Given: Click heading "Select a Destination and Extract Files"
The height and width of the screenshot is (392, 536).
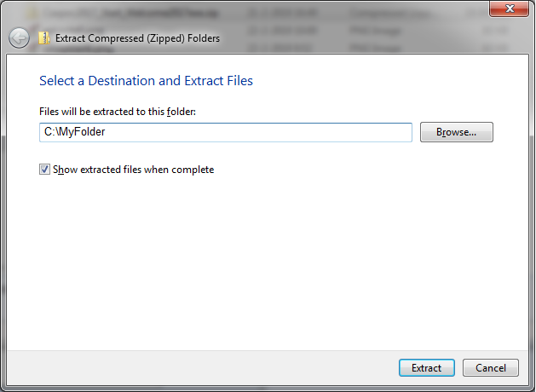Looking at the screenshot, I should pos(146,81).
